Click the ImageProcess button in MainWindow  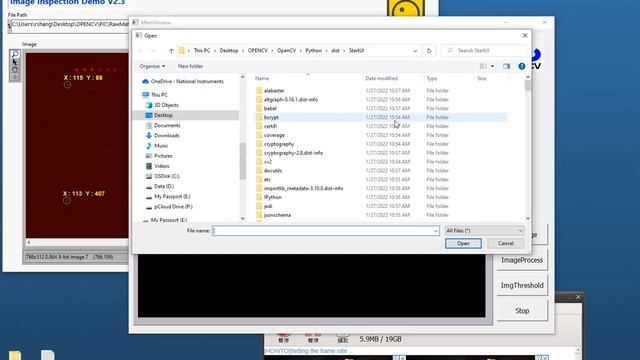click(522, 260)
